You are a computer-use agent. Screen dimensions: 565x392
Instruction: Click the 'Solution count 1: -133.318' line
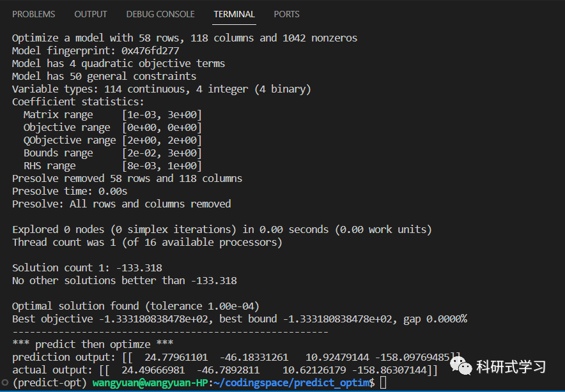[x=87, y=268]
